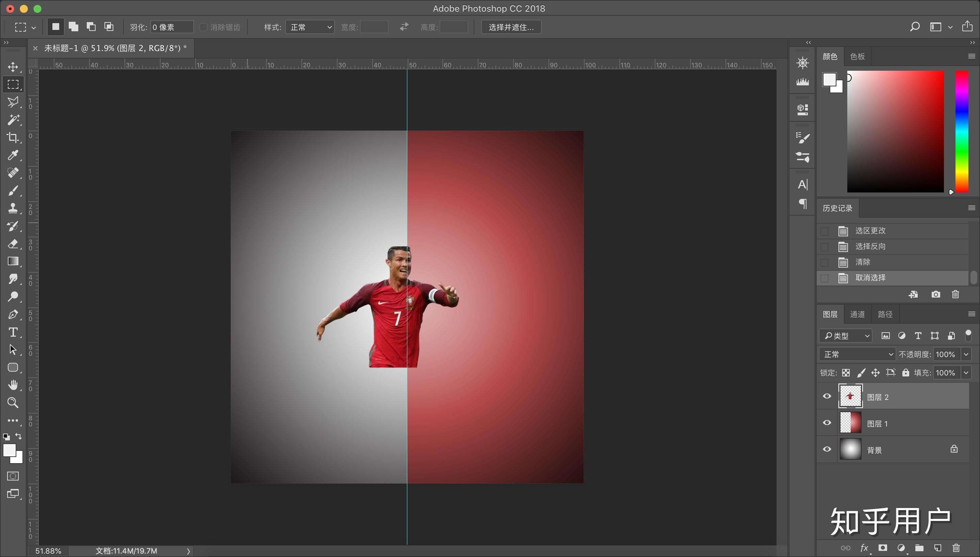Select the Hand tool

[13, 385]
